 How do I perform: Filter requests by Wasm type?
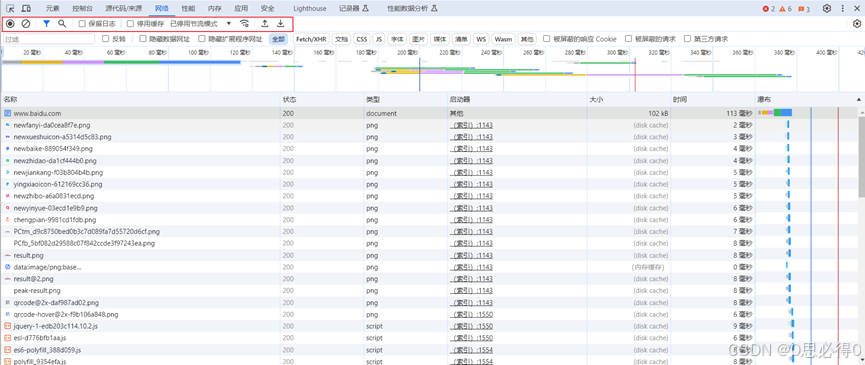click(x=503, y=39)
